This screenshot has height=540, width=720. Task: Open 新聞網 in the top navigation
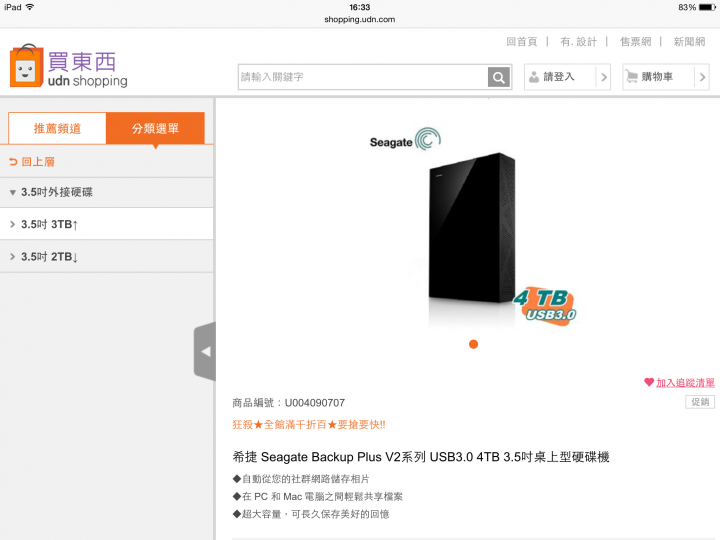[x=689, y=42]
